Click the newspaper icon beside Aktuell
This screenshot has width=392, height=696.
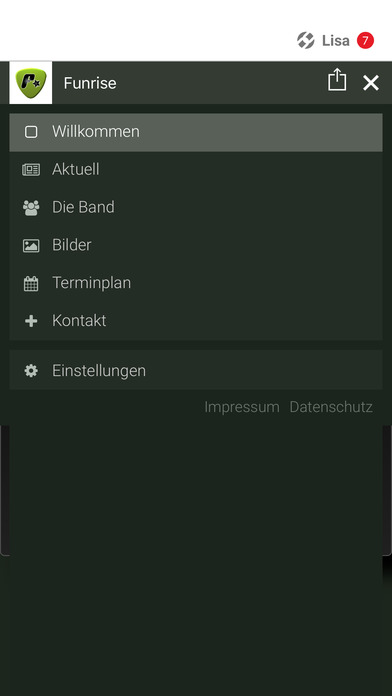tap(31, 170)
